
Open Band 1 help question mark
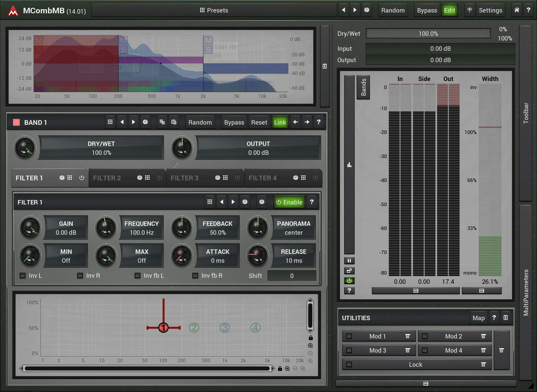[x=319, y=122]
